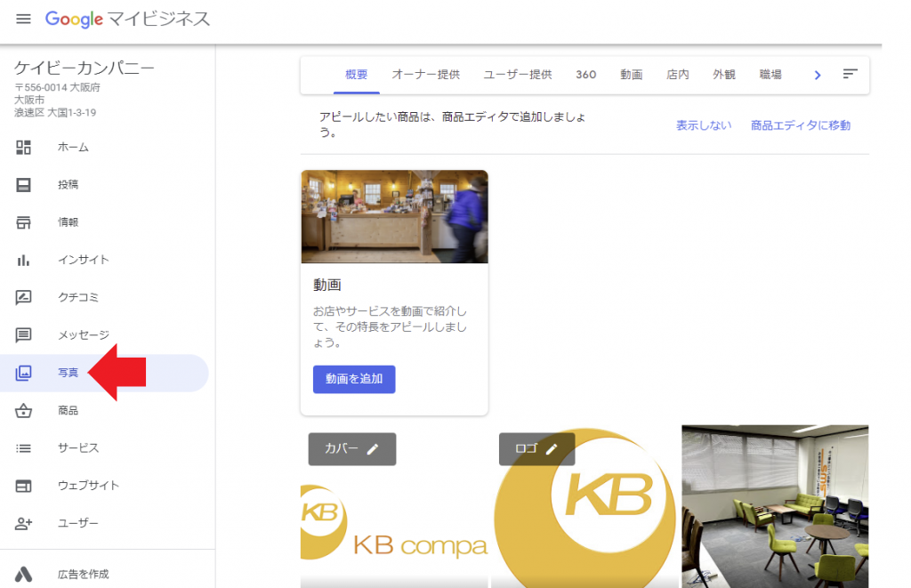Click the Google Ads 広告 icon

[x=23, y=574]
